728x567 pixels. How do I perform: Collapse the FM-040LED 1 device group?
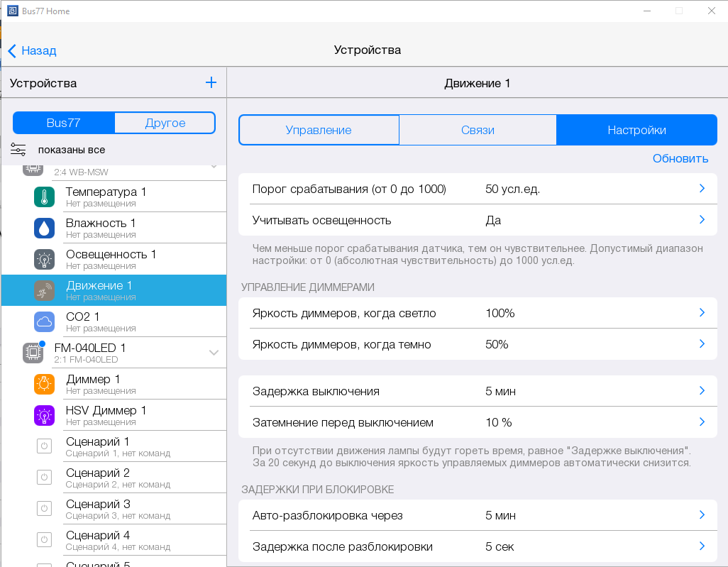214,353
